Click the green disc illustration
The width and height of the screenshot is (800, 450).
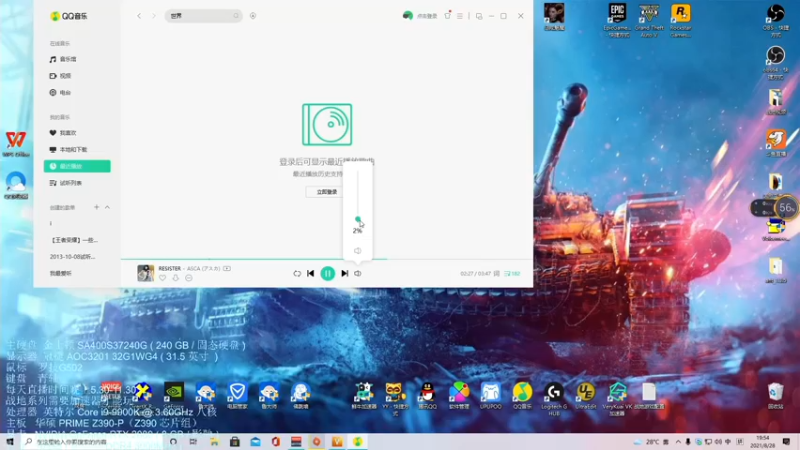point(327,124)
